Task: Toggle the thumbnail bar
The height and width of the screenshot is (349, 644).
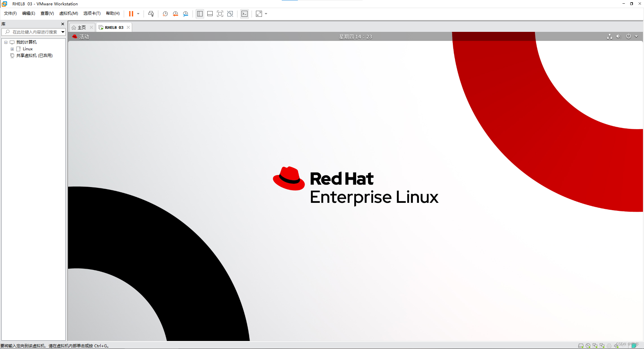Action: pos(210,14)
